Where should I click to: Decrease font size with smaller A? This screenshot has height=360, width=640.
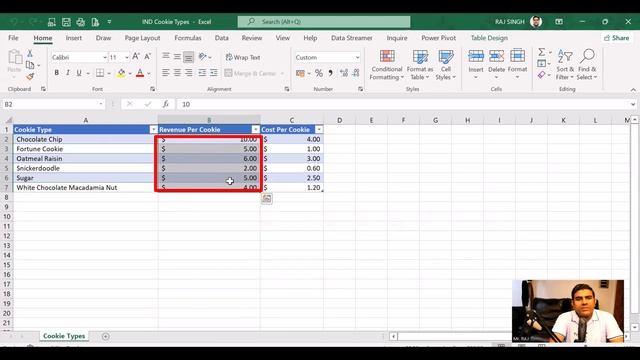click(147, 57)
